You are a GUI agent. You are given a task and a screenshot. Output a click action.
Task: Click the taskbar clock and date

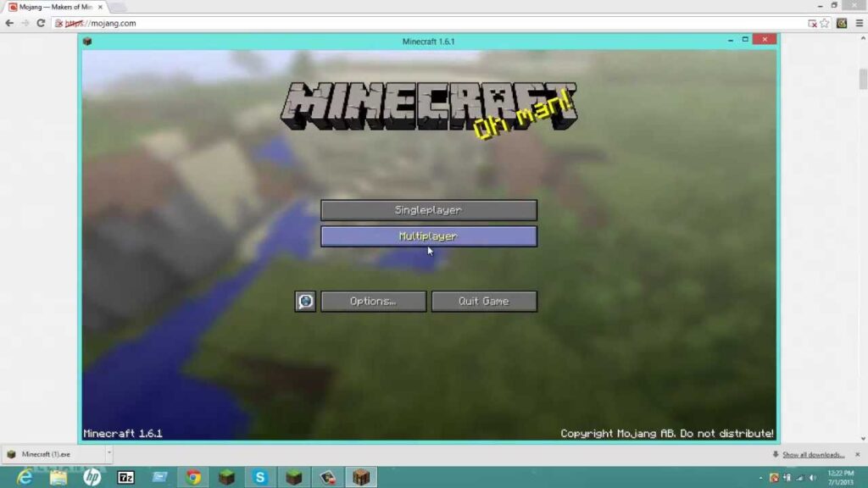point(841,478)
